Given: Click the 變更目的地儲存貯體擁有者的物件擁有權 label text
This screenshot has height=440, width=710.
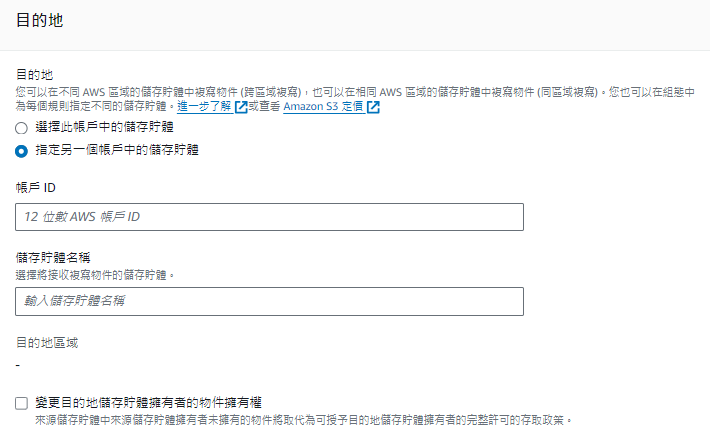Looking at the screenshot, I should (149, 402).
